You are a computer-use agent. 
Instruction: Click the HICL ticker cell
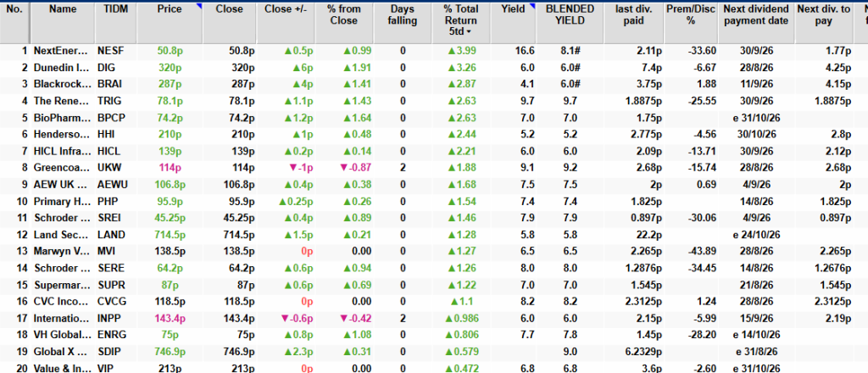tap(108, 151)
